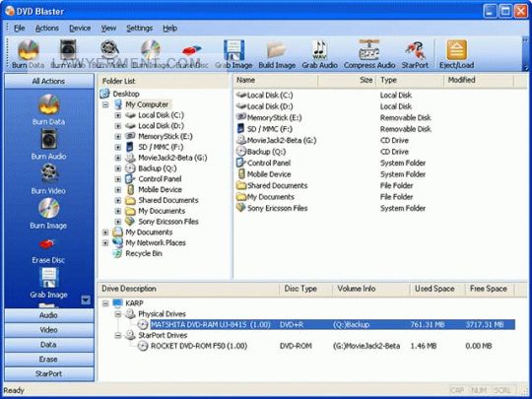The image size is (532, 399).
Task: Expand Local Disk (C:) in Folder List
Action: click(x=118, y=115)
